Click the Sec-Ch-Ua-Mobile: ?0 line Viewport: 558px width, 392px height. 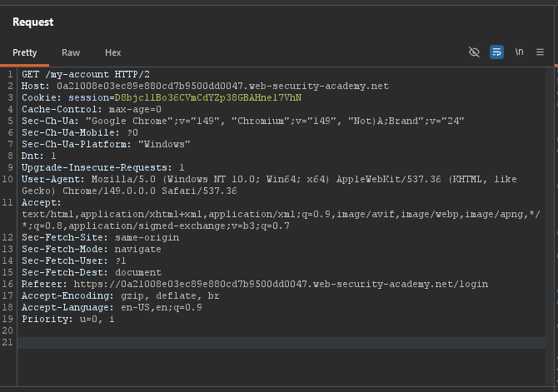[80, 132]
